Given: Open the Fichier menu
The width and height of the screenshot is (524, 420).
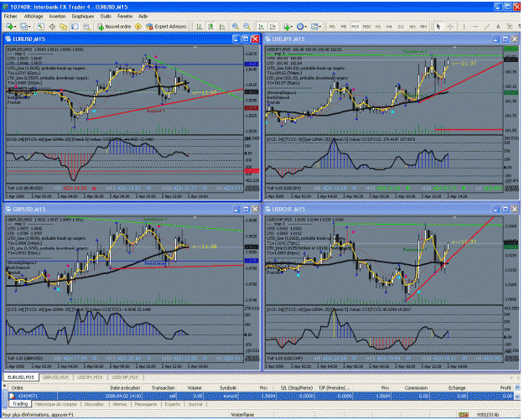Looking at the screenshot, I should [x=10, y=16].
